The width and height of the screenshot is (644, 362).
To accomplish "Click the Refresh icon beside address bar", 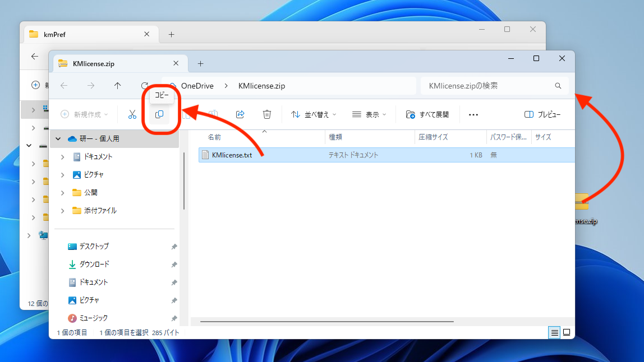I will pyautogui.click(x=144, y=86).
